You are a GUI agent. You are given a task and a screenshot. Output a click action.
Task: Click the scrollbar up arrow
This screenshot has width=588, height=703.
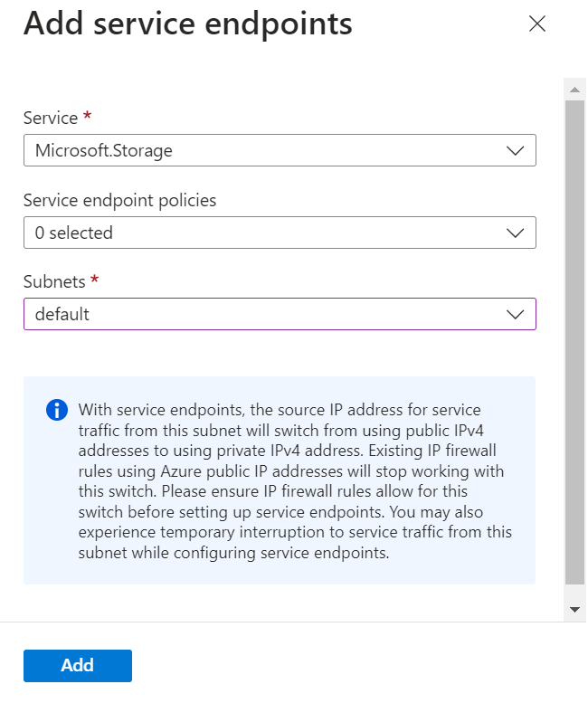coord(574,89)
